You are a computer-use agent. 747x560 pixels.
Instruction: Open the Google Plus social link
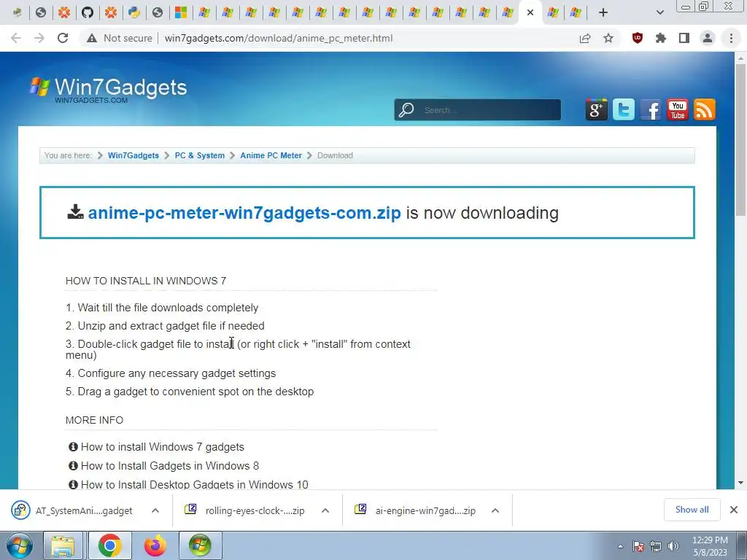(597, 109)
